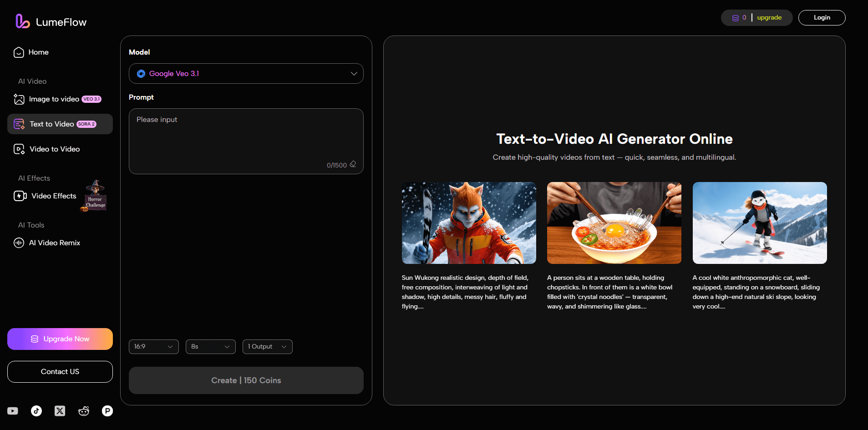Image resolution: width=868 pixels, height=430 pixels.
Task: Click the TikTok social icon
Action: click(x=36, y=410)
